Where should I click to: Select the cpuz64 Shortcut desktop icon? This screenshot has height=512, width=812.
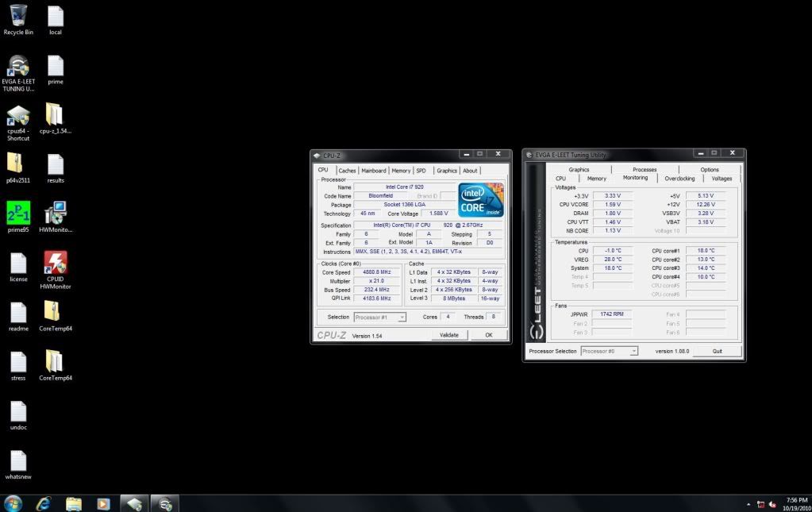coord(18,122)
